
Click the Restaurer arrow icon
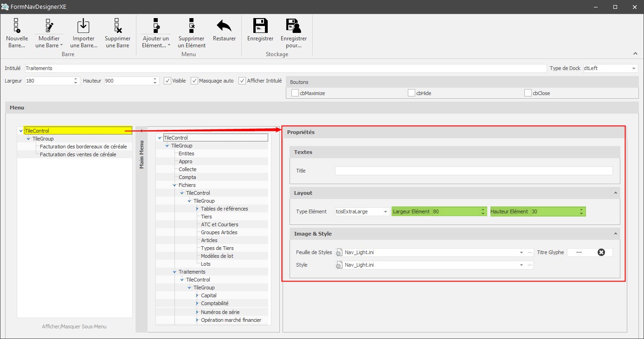tap(224, 26)
